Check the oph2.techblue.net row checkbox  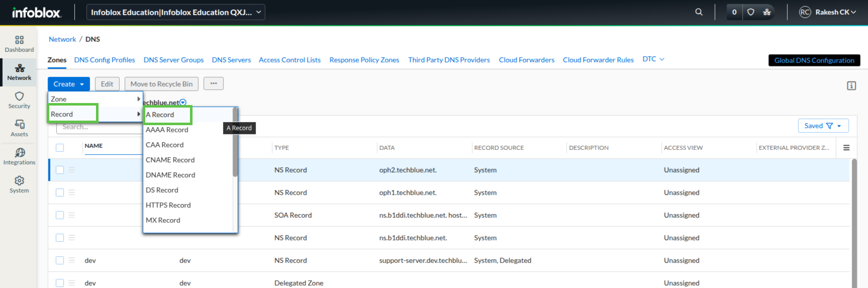tap(60, 170)
